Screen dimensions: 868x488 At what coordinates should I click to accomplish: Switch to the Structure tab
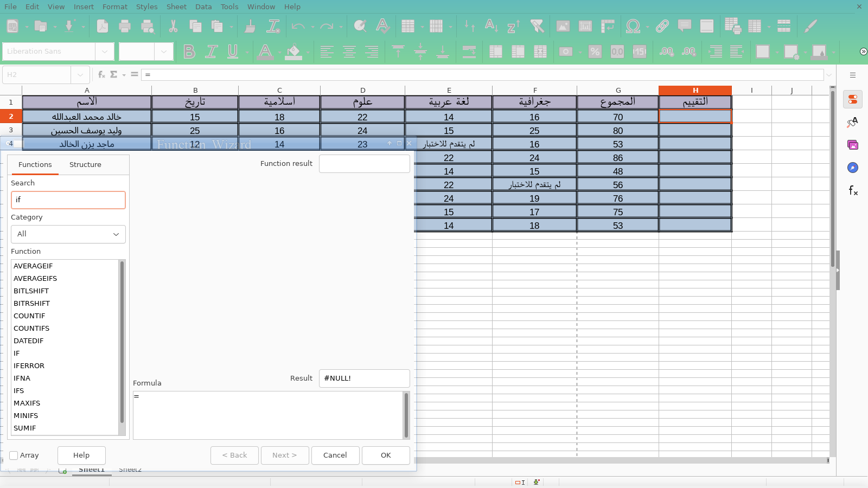click(85, 165)
